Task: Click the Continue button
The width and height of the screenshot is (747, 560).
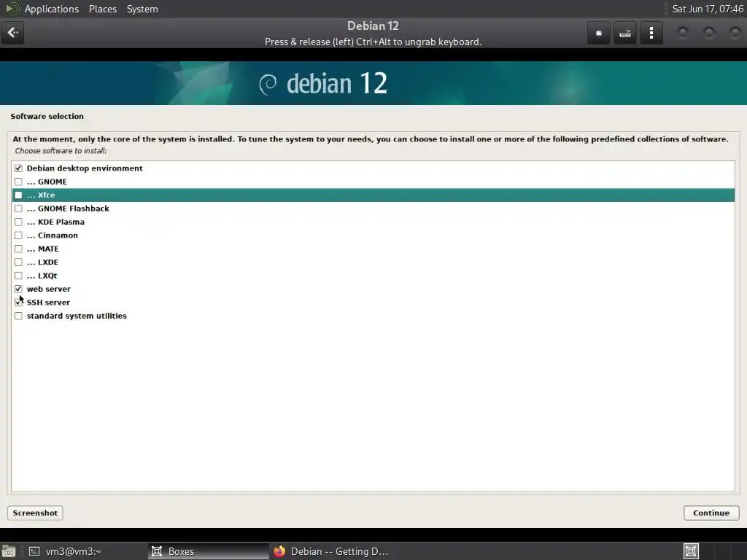Action: click(x=711, y=513)
